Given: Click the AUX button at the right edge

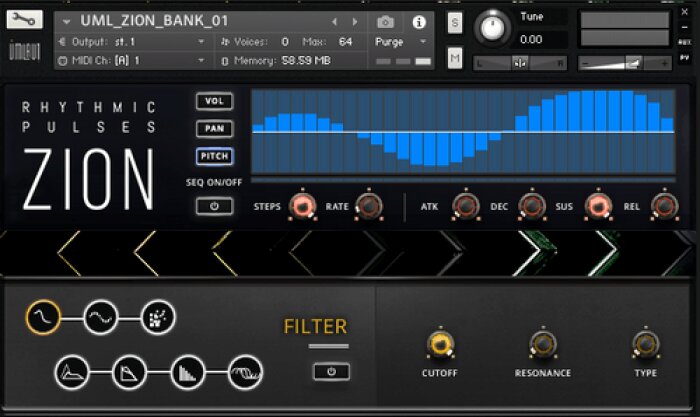Looking at the screenshot, I should click(x=685, y=42).
